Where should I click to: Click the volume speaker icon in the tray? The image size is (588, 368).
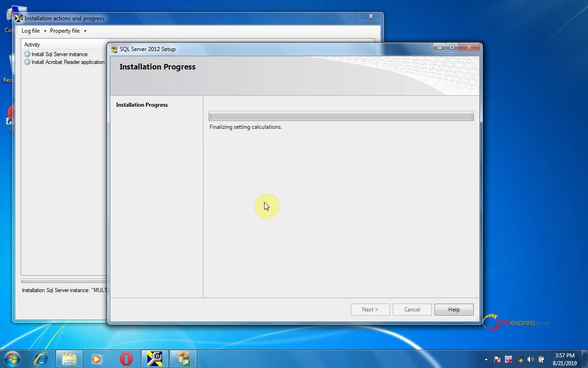coord(531,359)
